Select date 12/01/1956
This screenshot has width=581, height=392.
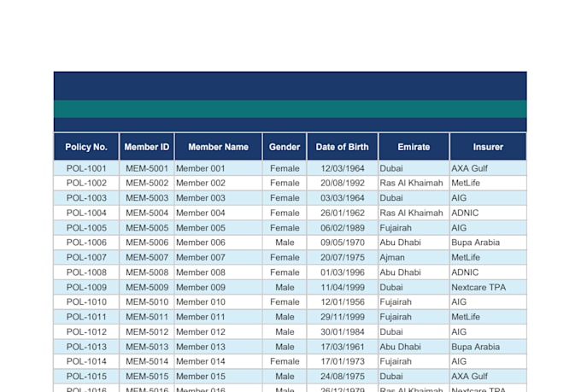coord(343,302)
